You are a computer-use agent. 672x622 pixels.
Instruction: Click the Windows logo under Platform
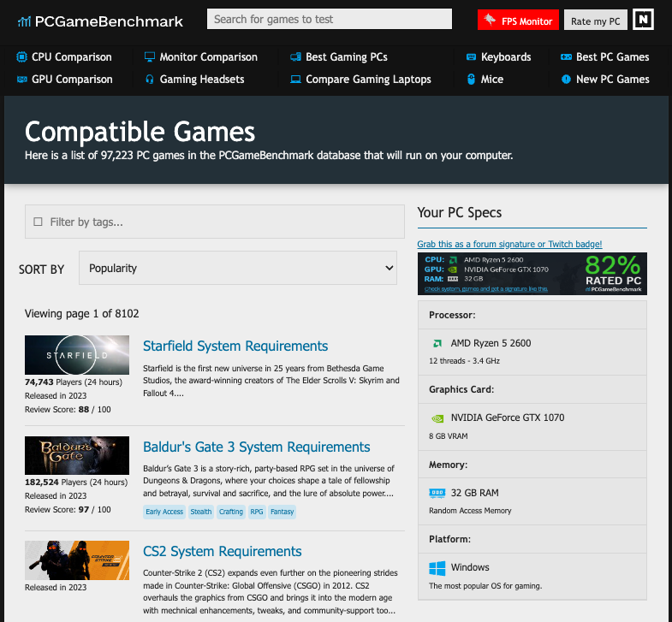(437, 568)
